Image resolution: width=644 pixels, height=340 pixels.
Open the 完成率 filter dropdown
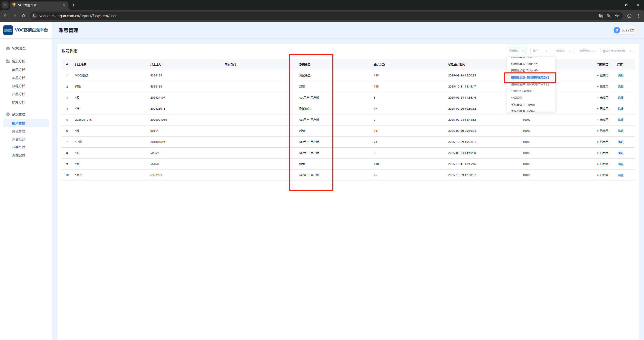point(563,51)
